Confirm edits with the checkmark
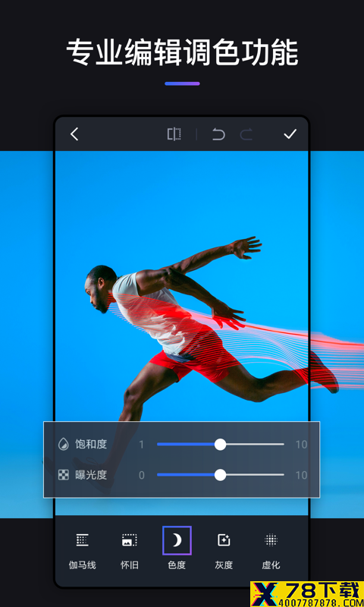The height and width of the screenshot is (607, 364). [x=290, y=134]
